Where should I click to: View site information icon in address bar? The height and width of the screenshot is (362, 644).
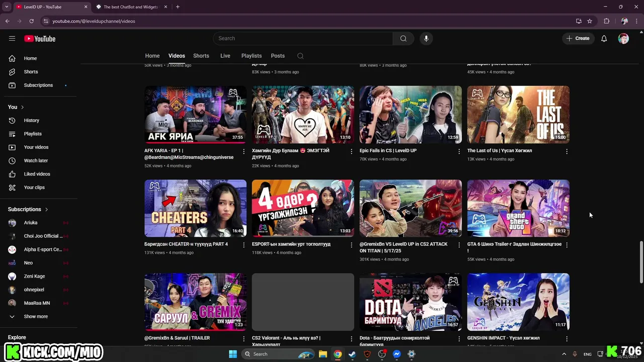(46, 21)
